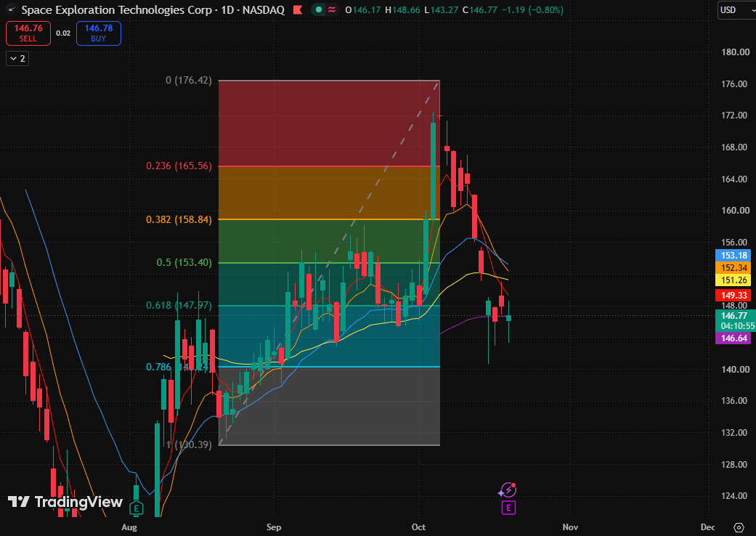The width and height of the screenshot is (756, 536).
Task: Click the BUY 146.78 button
Action: tap(98, 33)
